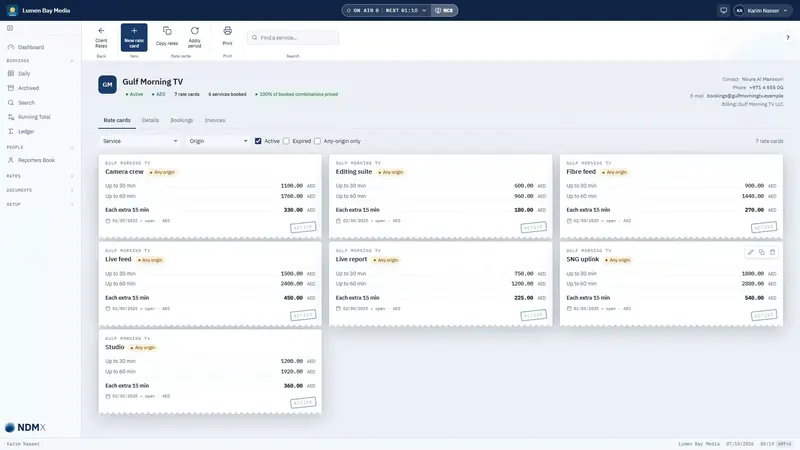Click 100% of booked combinations priced
The image size is (800, 450).
point(296,94)
